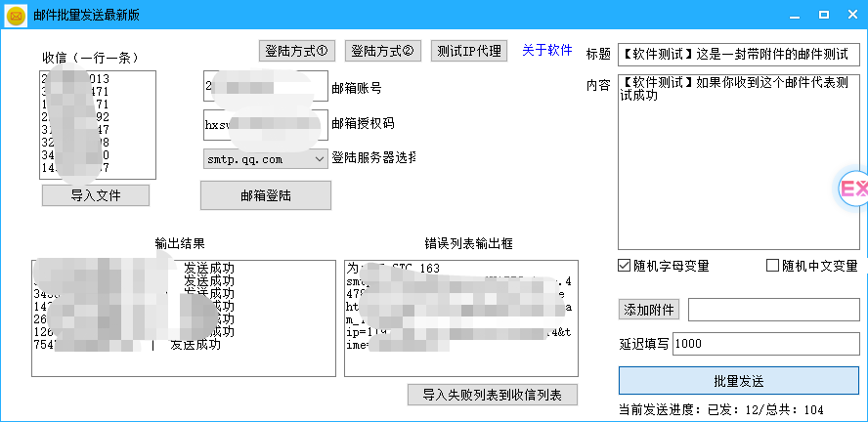Expand the smtp.qq.com server dropdown

[x=319, y=157]
